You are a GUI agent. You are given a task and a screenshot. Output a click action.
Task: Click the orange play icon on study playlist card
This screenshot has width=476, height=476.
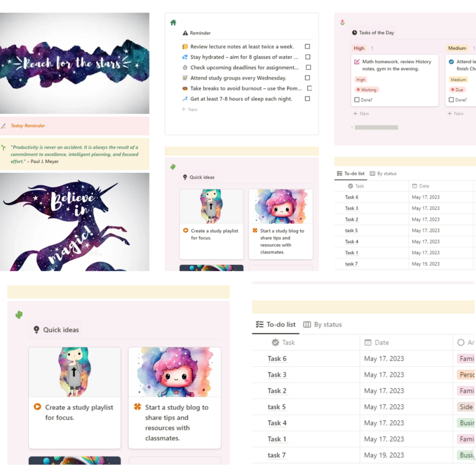coord(186,230)
